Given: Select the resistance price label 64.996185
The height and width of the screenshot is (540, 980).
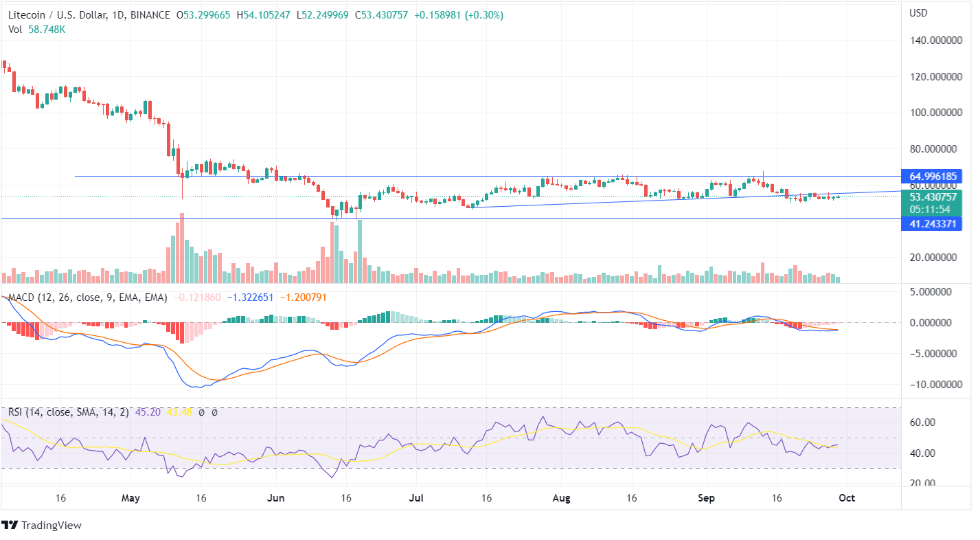Looking at the screenshot, I should pos(934,176).
